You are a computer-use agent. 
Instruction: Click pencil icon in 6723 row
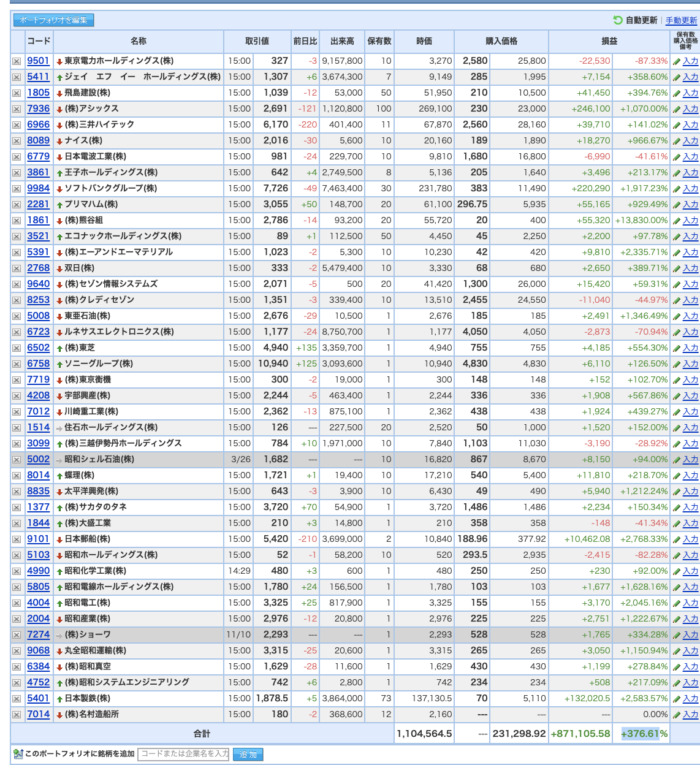coord(677,332)
